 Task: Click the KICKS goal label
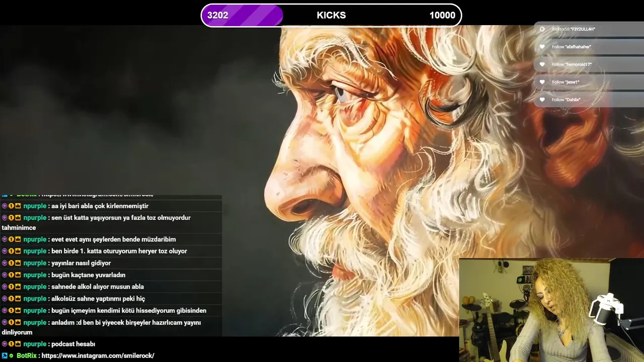tap(331, 15)
